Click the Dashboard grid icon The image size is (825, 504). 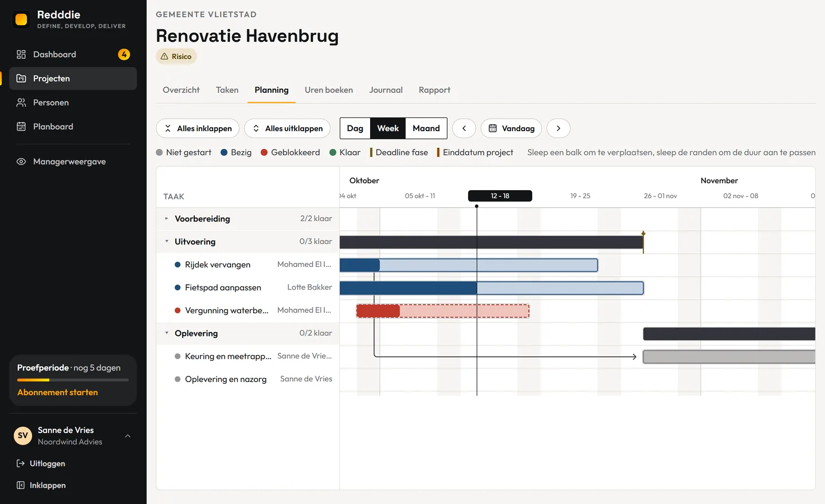[21, 54]
